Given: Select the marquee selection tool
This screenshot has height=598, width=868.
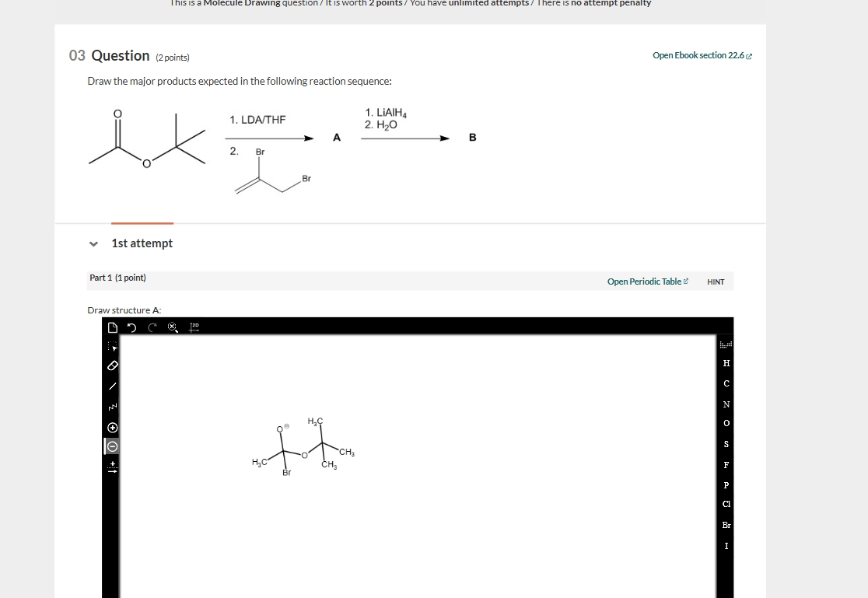Looking at the screenshot, I should click(x=112, y=346).
